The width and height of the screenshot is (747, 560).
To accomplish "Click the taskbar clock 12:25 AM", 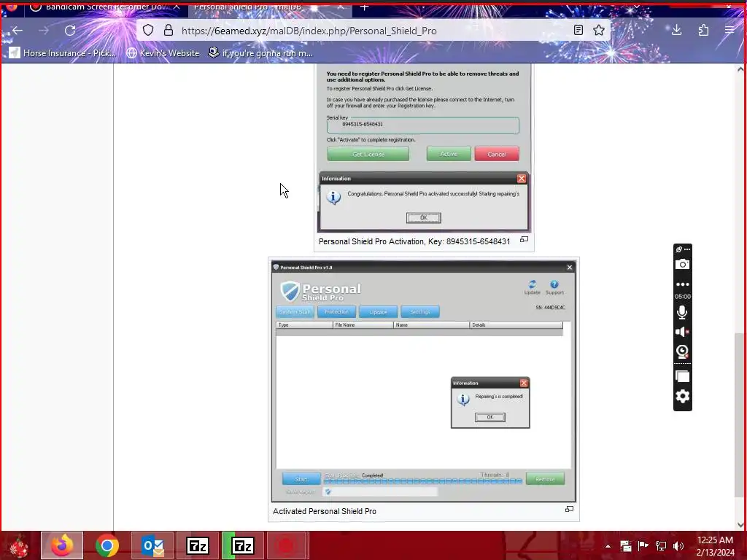I will click(715, 545).
